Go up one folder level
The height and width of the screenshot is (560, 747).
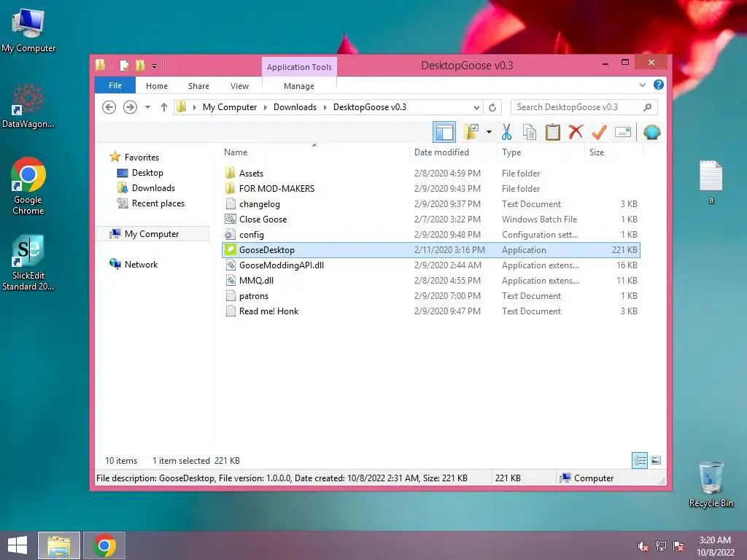coord(164,107)
